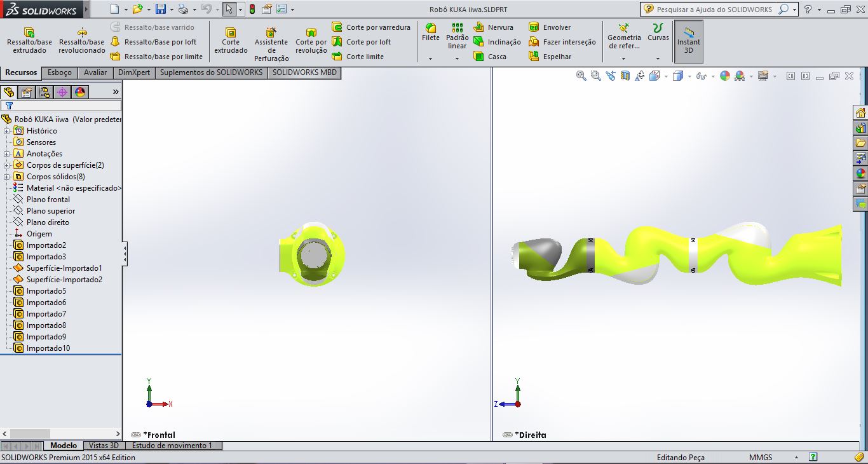Click the Padrão linear tool icon
The image size is (868, 464).
pyautogui.click(x=458, y=28)
